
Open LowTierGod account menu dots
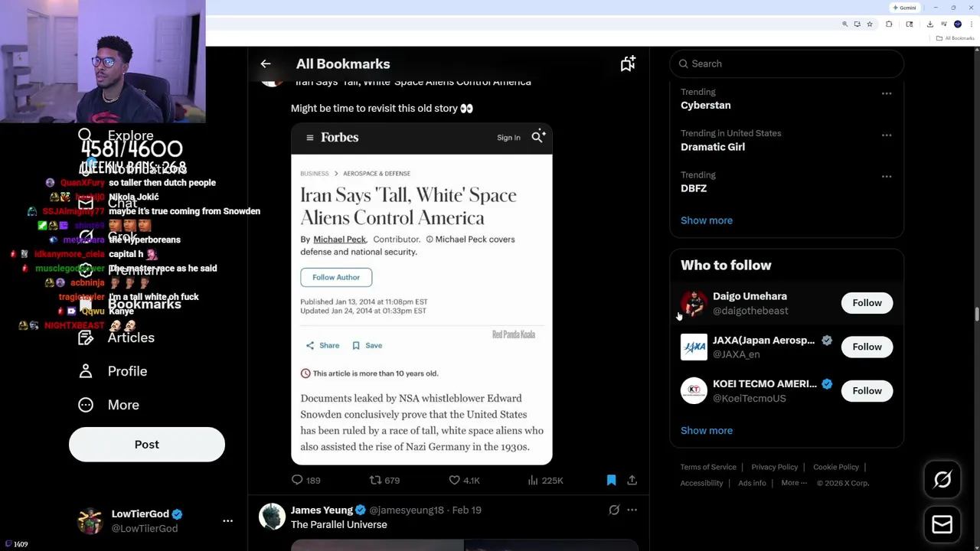point(227,520)
